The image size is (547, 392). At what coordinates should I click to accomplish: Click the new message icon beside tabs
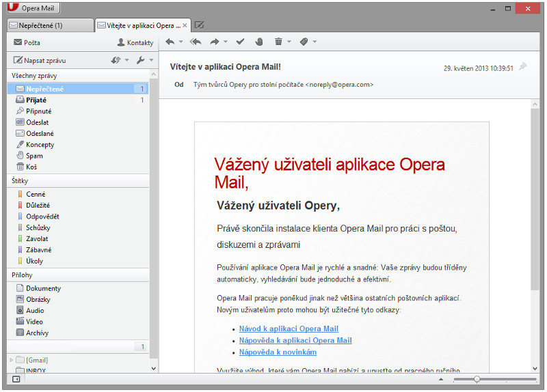click(200, 25)
